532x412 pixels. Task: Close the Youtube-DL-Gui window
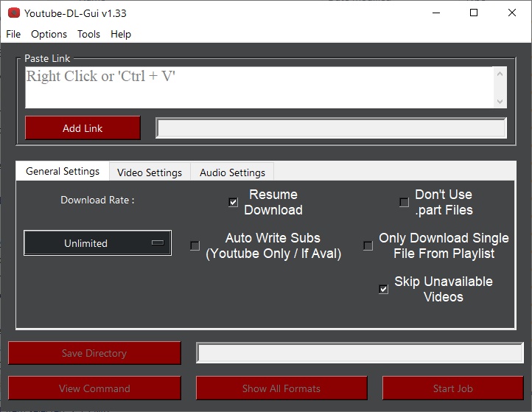[512, 13]
